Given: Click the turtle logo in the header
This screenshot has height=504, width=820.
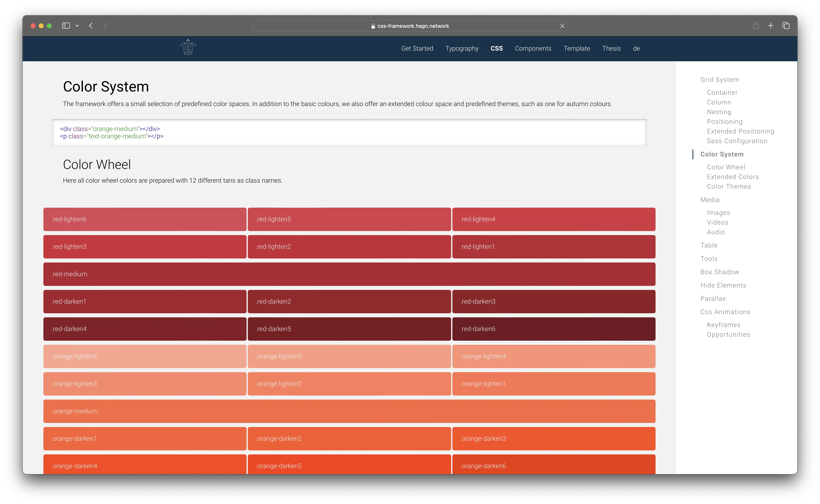Looking at the screenshot, I should (188, 47).
